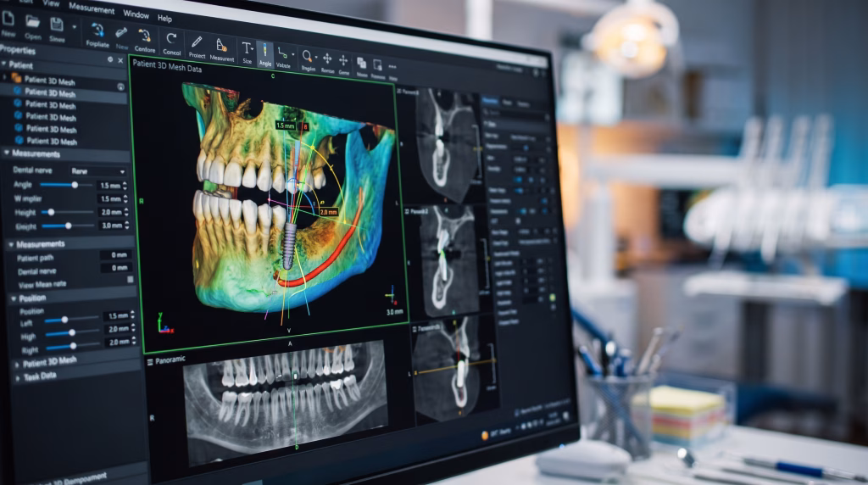Select the Centore tool icon
Viewport: 868px width, 485px height.
tap(145, 36)
